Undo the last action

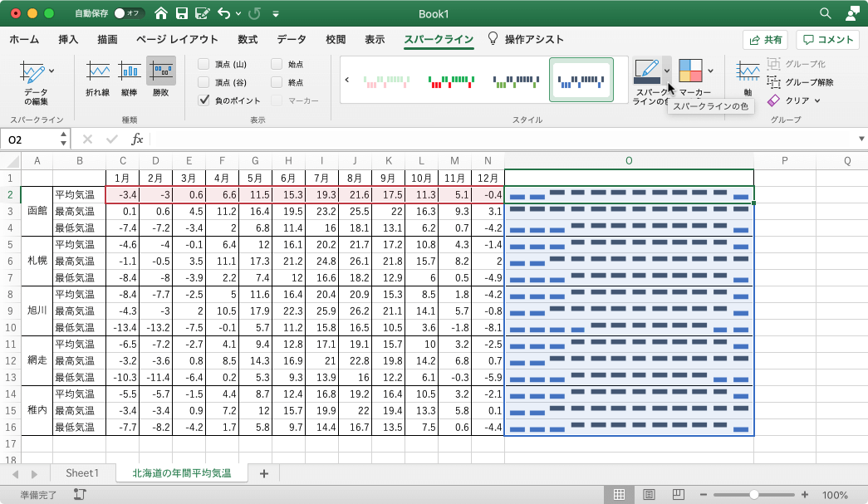point(223,13)
